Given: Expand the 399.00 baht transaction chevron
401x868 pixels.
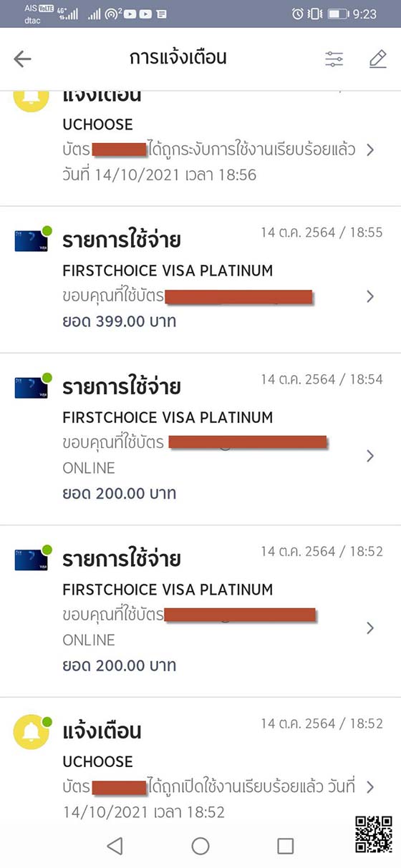Looking at the screenshot, I should 370,296.
